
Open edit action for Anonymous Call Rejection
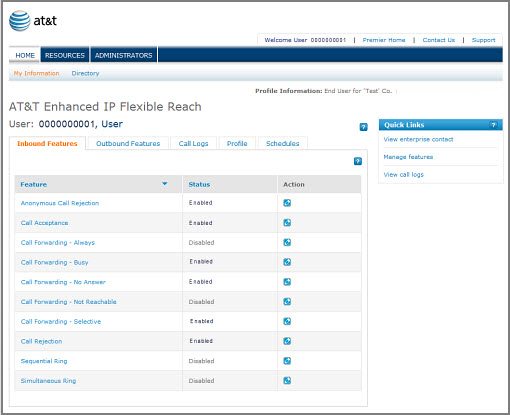point(287,203)
